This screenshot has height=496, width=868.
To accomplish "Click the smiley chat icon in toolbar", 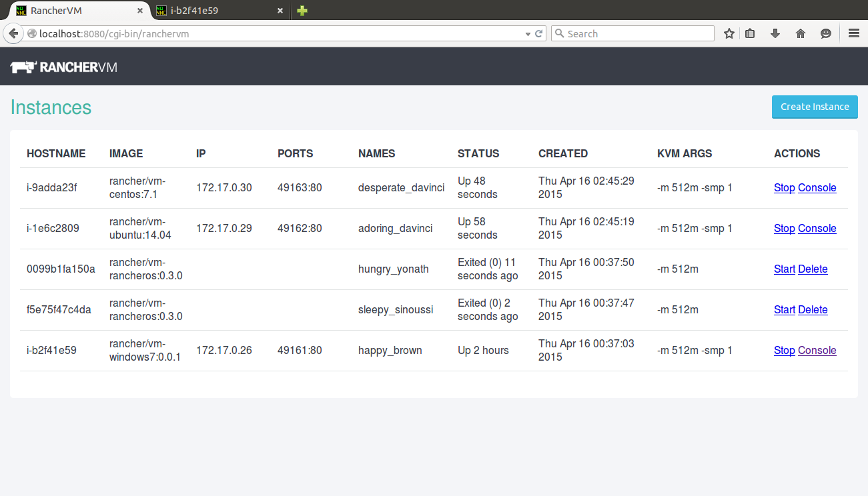I will [826, 33].
